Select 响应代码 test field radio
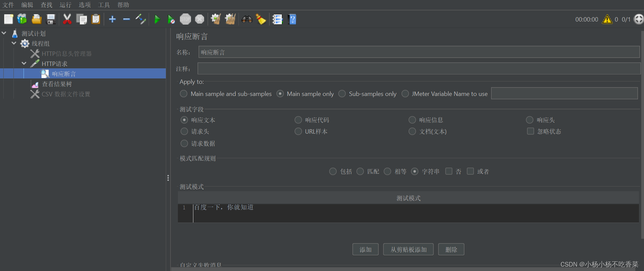 298,120
